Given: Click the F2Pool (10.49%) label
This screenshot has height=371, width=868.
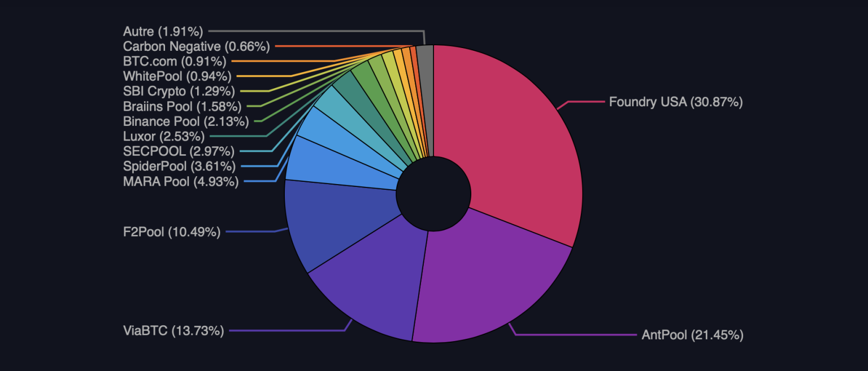Looking at the screenshot, I should tap(172, 232).
